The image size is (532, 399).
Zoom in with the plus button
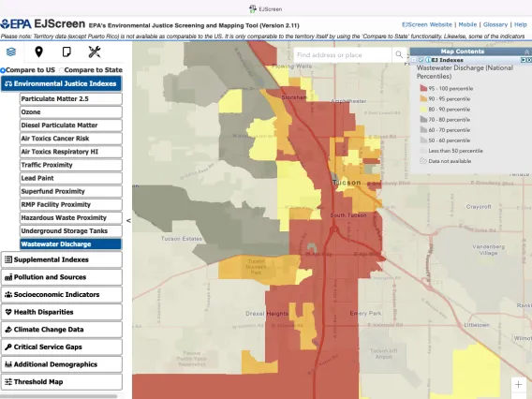tap(518, 384)
